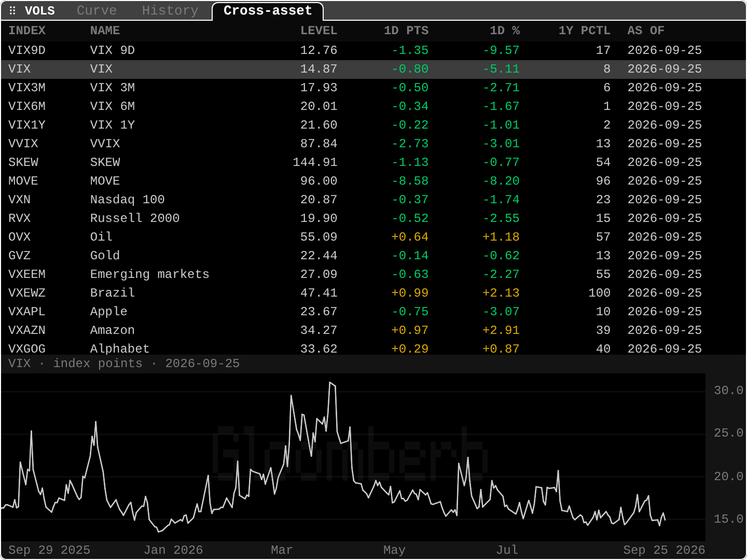Click SKEW level 144.91
Image resolution: width=747 pixels, height=560 pixels.
[315, 162]
